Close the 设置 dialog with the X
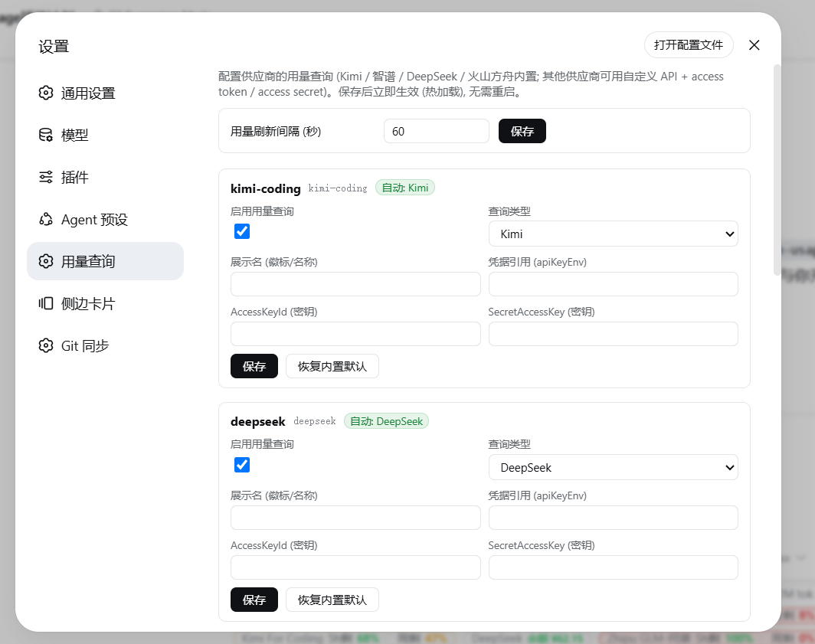The height and width of the screenshot is (644, 815). click(x=754, y=45)
